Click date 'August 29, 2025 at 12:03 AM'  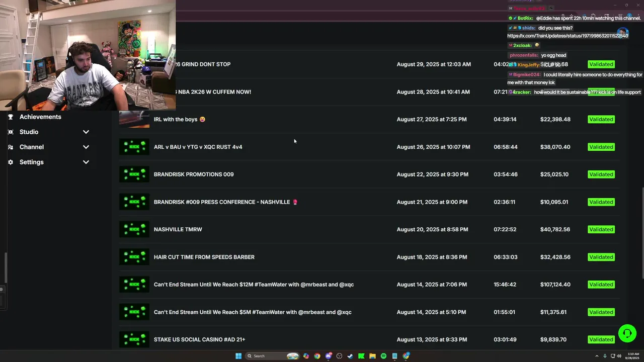(x=434, y=64)
